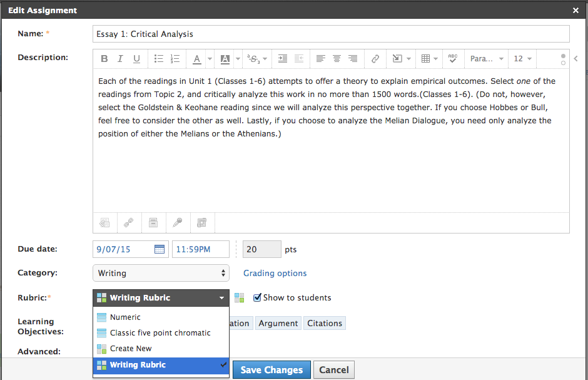Choose Classic five point chromatic rubric
This screenshot has height=380, width=588.
pyautogui.click(x=160, y=333)
